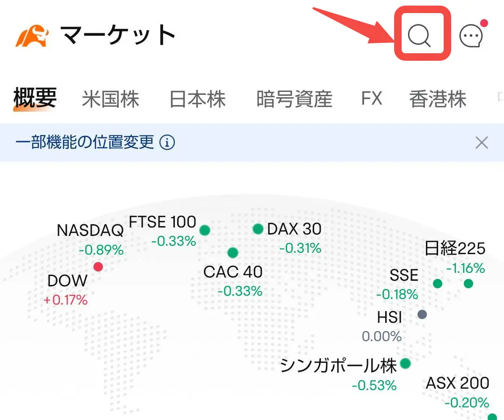The image size is (504, 420).
Task: Open the CAC 40 index label
Action: 233,271
